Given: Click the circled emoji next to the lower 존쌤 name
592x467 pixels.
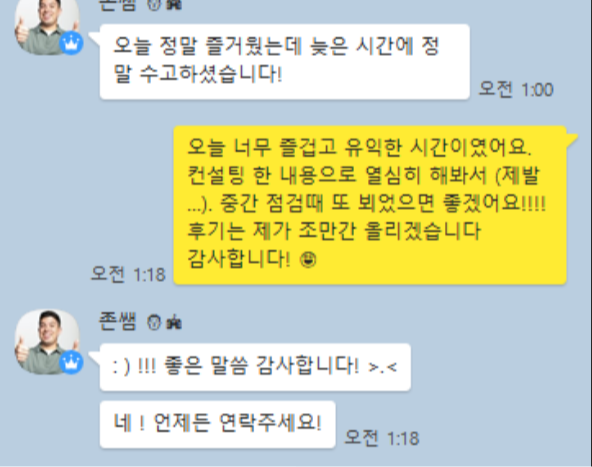Looking at the screenshot, I should tap(154, 322).
